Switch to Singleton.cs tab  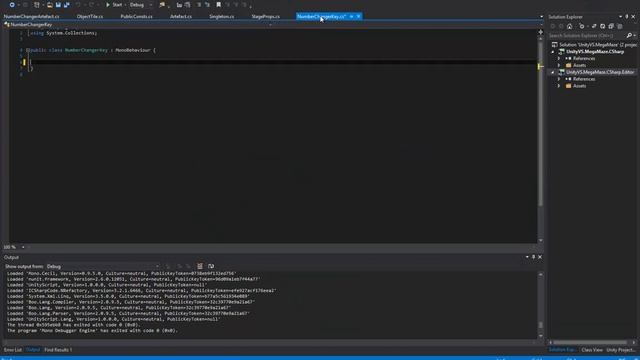(x=222, y=16)
